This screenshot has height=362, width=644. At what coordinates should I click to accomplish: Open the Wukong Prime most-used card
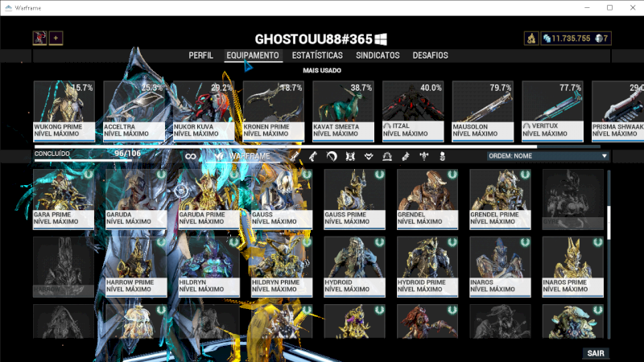pyautogui.click(x=64, y=111)
